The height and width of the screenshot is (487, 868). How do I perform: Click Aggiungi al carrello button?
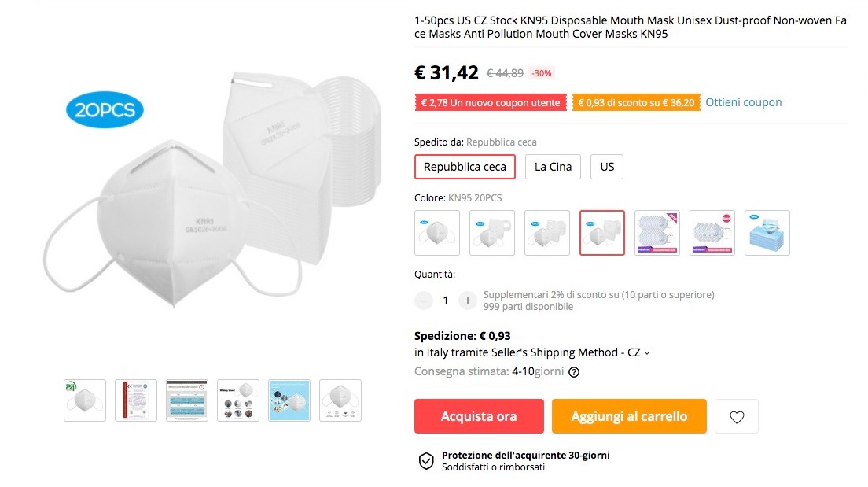[x=629, y=416]
